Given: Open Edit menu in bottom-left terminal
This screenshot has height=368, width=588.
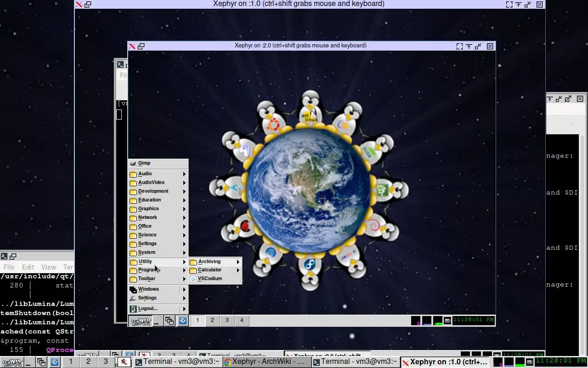Looking at the screenshot, I should point(28,267).
